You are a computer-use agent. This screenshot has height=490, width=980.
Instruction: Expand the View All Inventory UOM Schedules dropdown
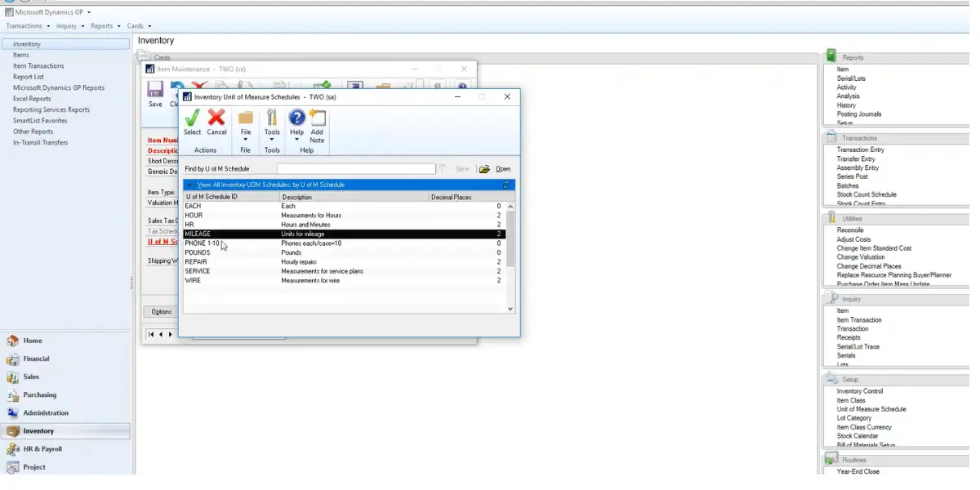[x=190, y=185]
